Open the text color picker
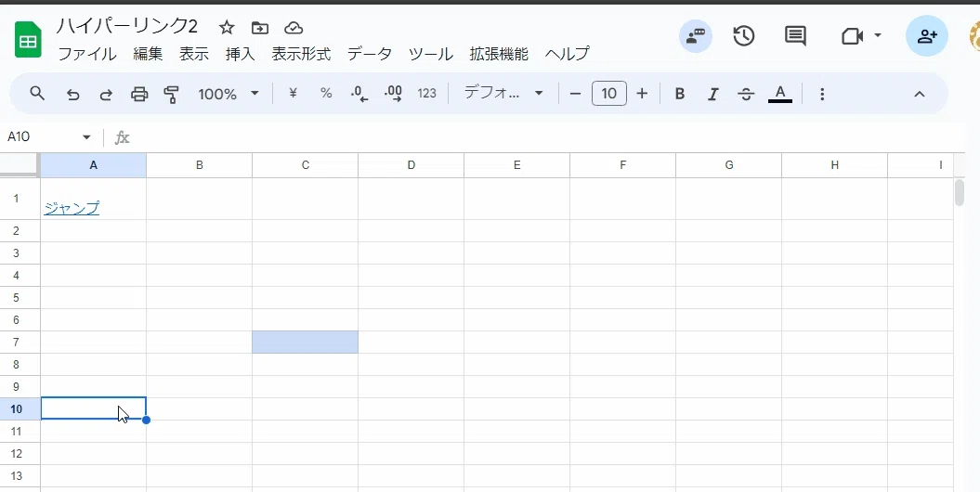This screenshot has width=980, height=492. pyautogui.click(x=780, y=95)
